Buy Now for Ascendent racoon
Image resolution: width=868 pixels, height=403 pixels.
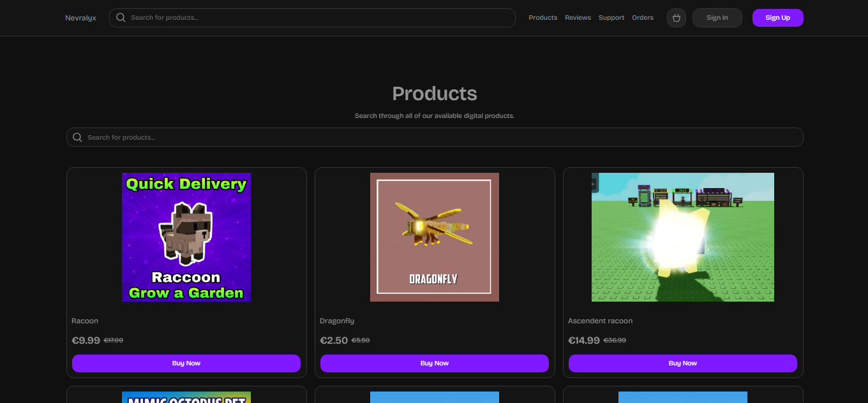(x=683, y=363)
